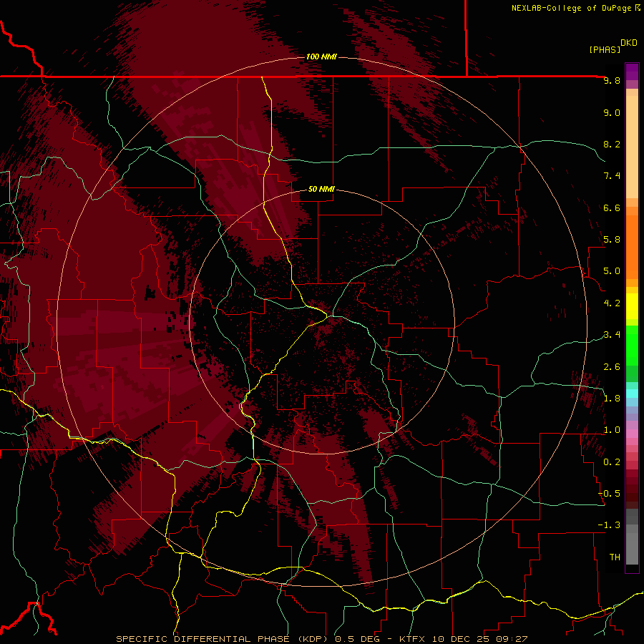Click the 5.0 value on the color scale
Viewport: 644px width, 644px height.
612,271
